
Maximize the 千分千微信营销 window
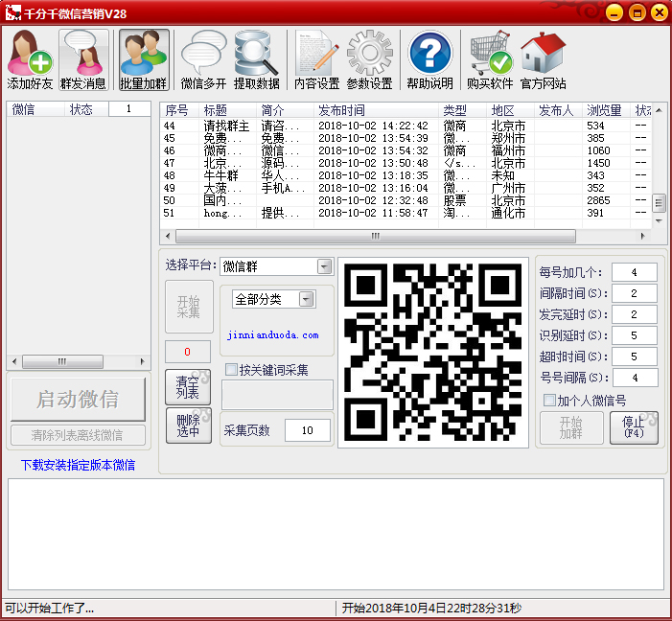click(637, 12)
